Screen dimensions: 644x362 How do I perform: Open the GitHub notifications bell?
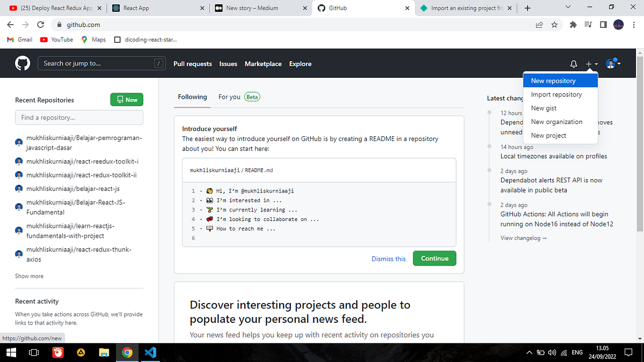[x=573, y=64]
